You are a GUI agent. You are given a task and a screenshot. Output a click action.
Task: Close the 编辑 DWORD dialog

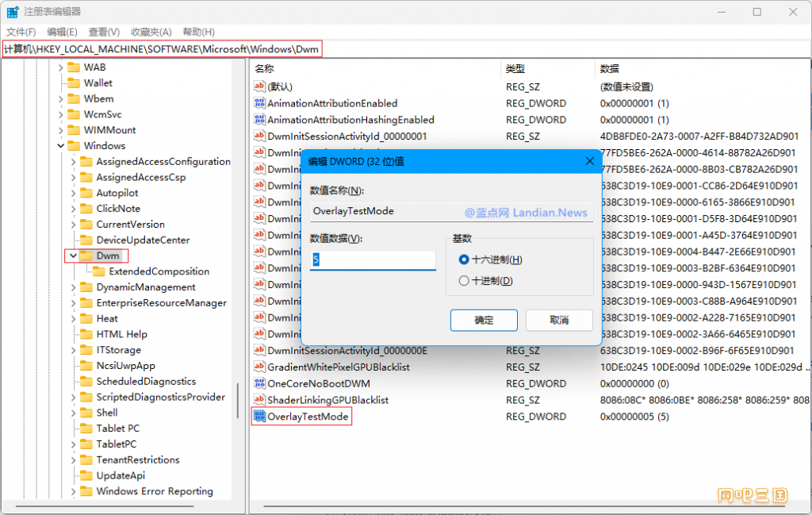(x=589, y=161)
